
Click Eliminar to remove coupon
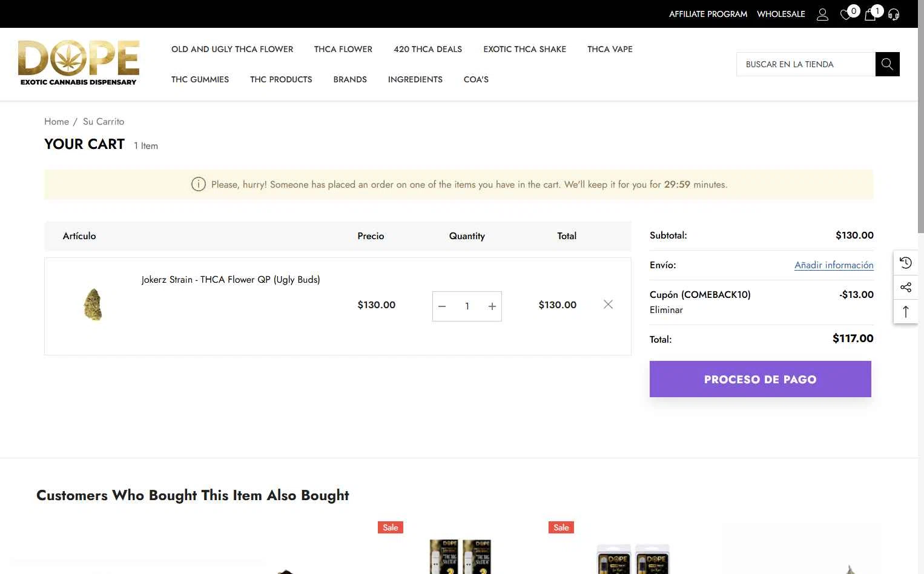click(x=666, y=310)
